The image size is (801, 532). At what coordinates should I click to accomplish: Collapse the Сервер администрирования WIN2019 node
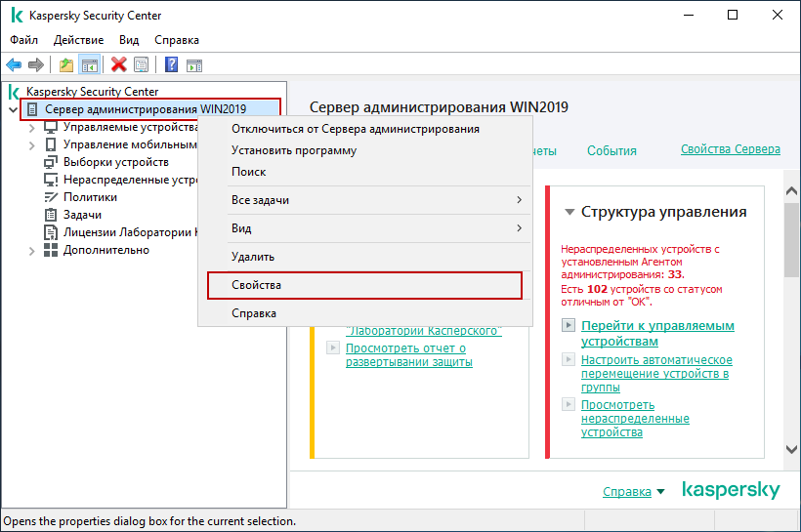(14, 109)
